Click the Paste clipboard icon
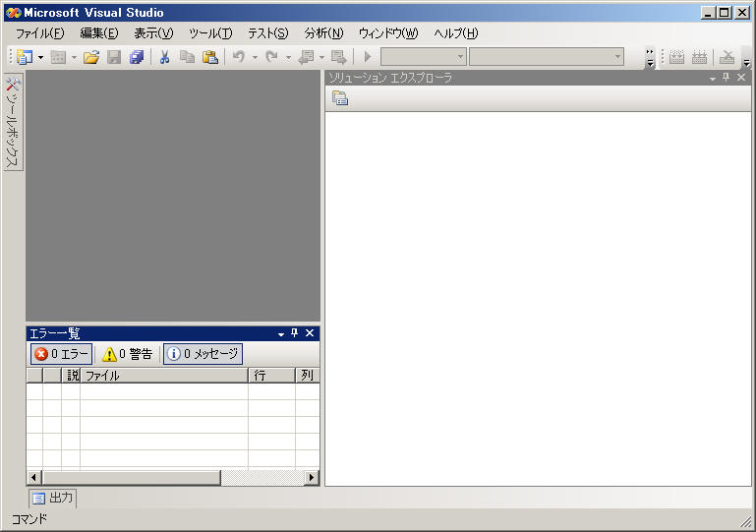 click(209, 57)
